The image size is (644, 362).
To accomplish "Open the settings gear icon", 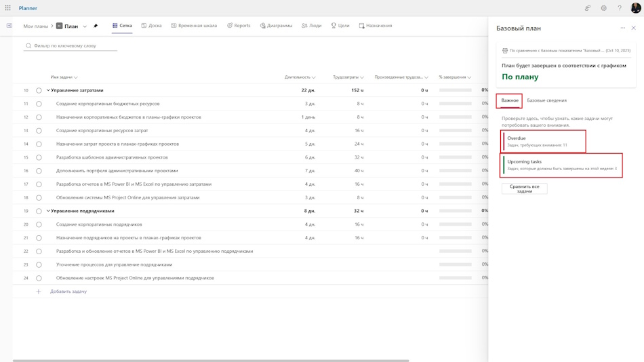I will [x=603, y=8].
